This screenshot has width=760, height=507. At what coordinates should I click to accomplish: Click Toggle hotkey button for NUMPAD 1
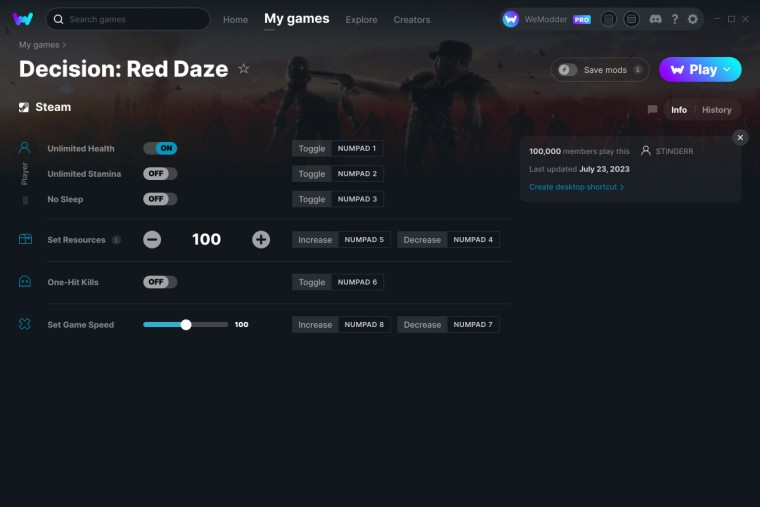point(338,148)
